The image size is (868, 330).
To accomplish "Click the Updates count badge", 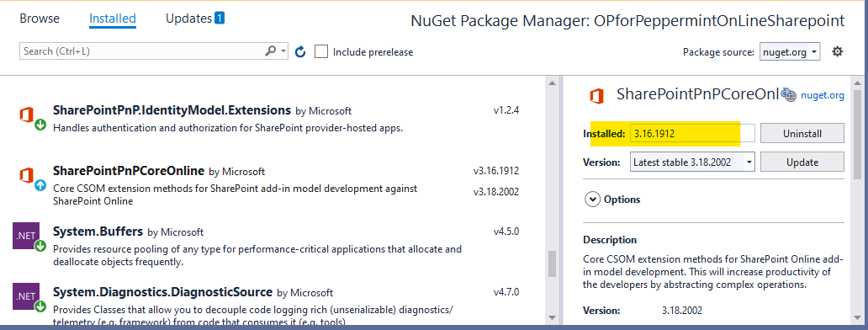I will [220, 19].
